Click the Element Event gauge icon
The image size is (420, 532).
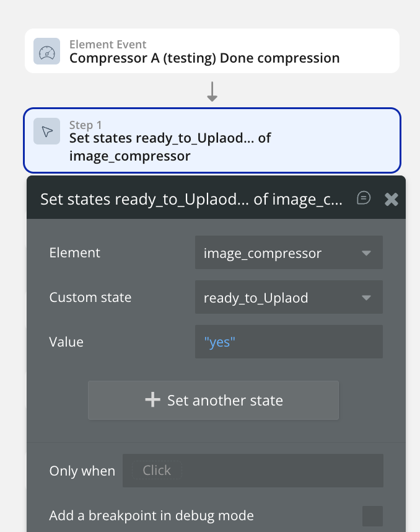[x=46, y=51]
